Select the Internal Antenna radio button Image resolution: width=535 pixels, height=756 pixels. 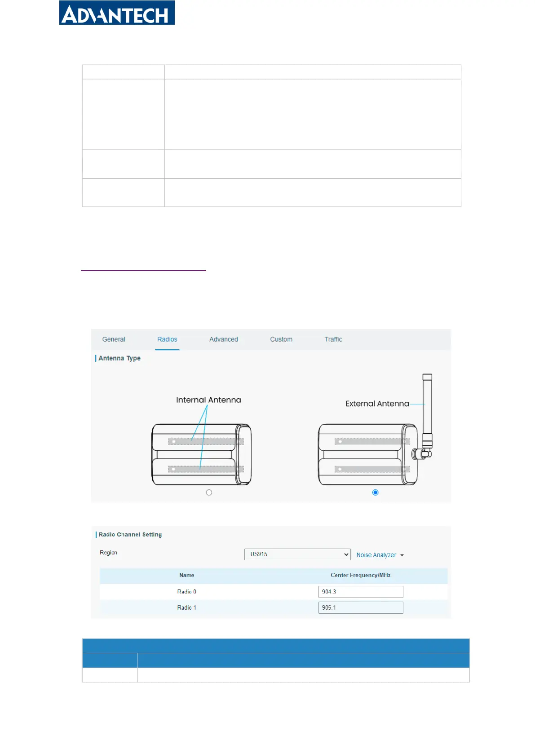coord(209,492)
